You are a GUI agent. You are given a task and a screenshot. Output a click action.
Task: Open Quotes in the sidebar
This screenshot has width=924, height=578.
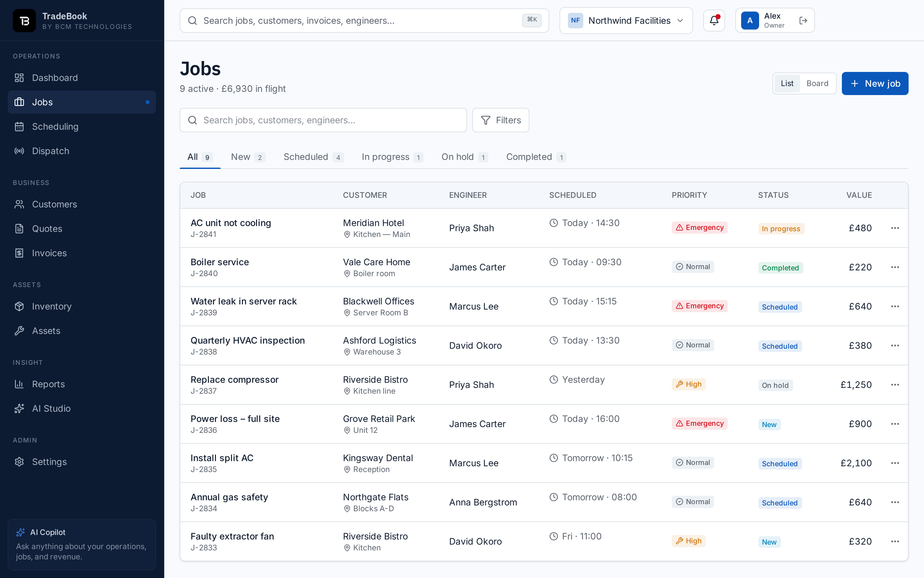coord(82,229)
